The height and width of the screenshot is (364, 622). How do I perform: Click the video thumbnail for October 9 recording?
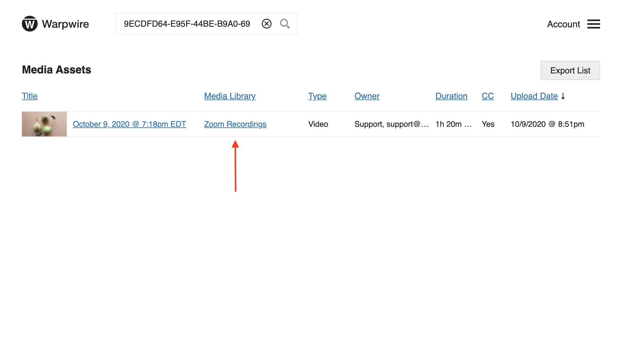click(44, 123)
